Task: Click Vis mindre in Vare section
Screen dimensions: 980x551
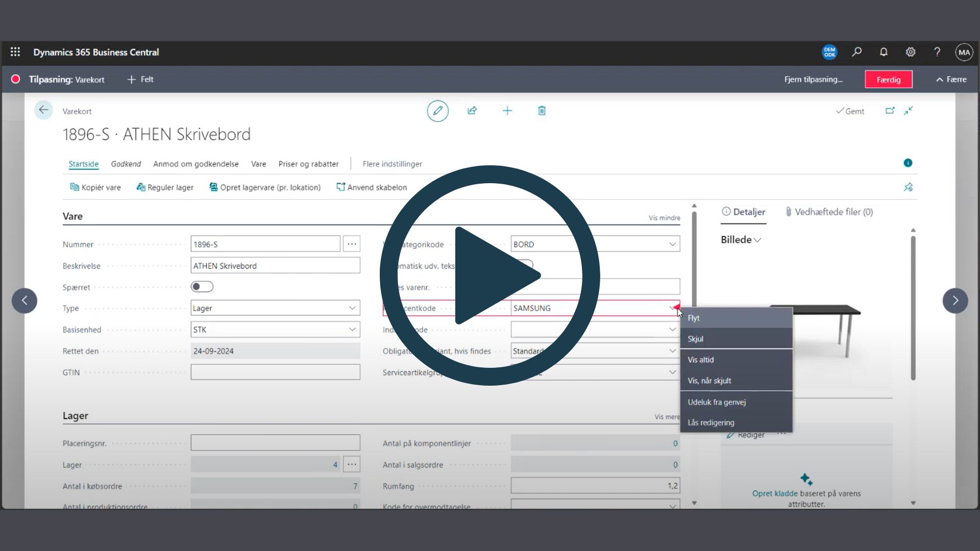Action: (x=665, y=218)
